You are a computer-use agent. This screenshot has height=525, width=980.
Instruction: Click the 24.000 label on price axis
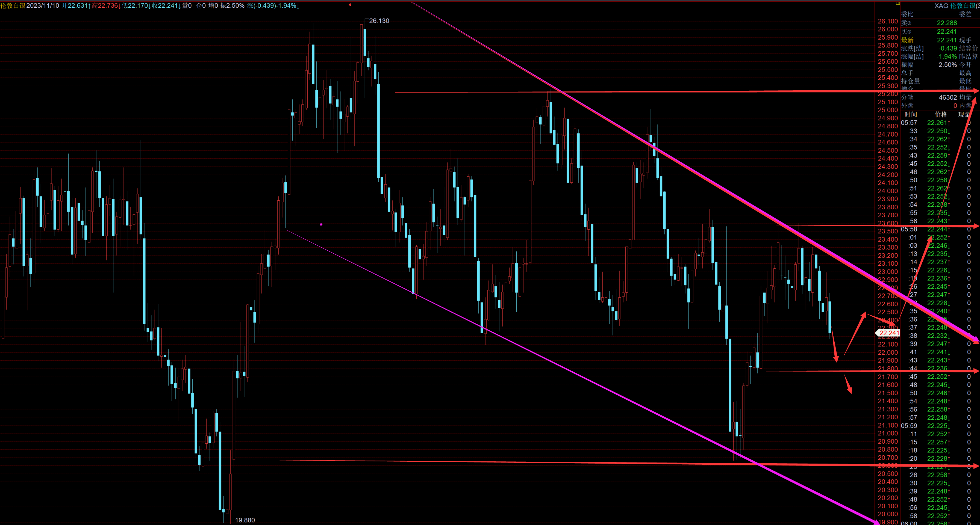coord(888,191)
